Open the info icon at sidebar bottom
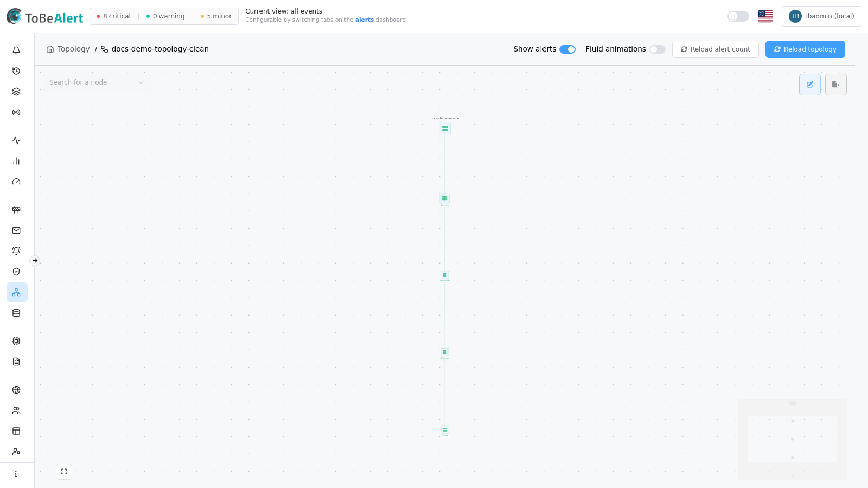This screenshot has height=488, width=868. click(16, 474)
